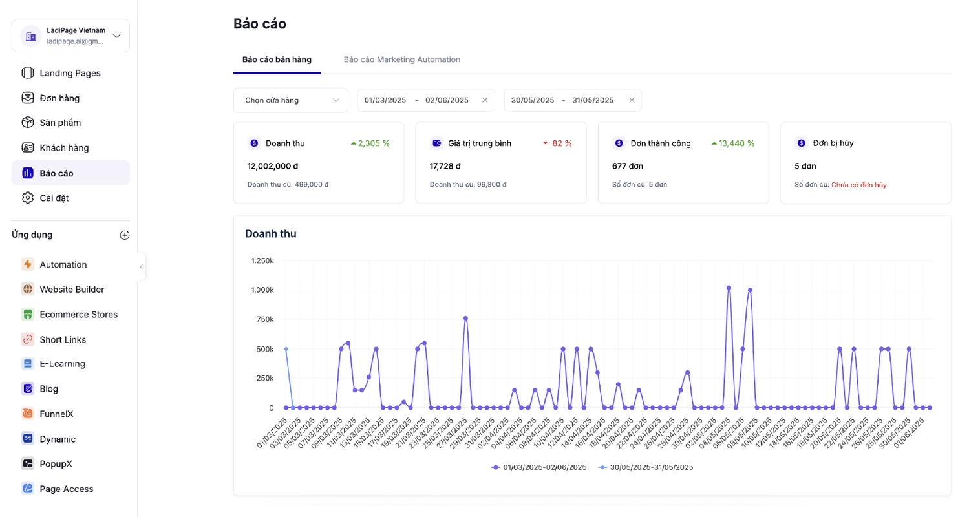Clear the 01/03/2025 - 02/06/2025 date range
Image resolution: width=980 pixels, height=517 pixels.
(485, 100)
